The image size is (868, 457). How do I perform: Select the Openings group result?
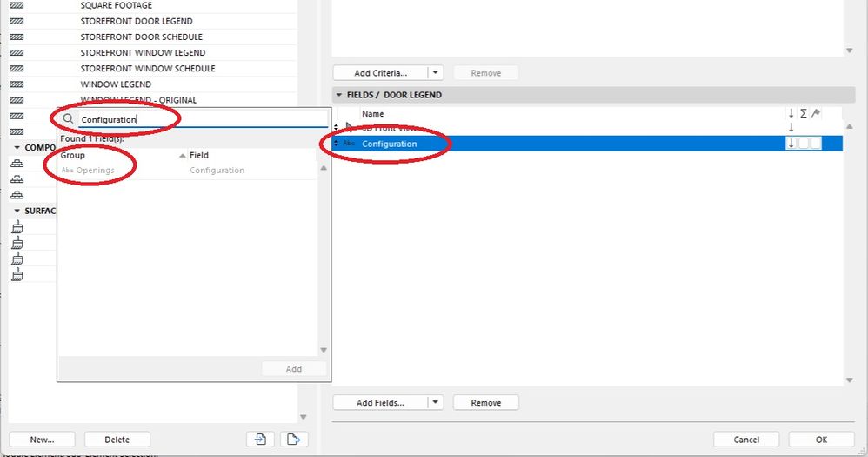click(95, 170)
